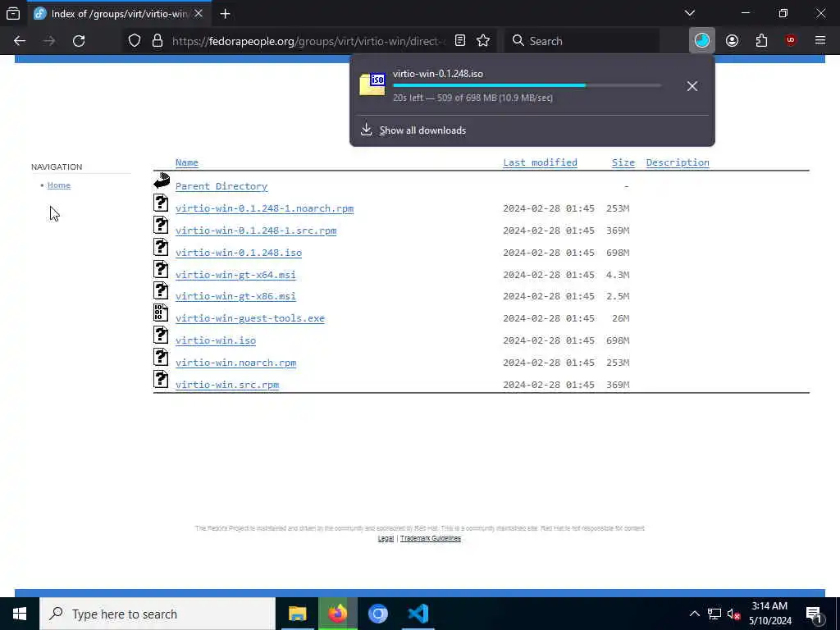Open the Legal footer link
The image size is (840, 630).
coord(386,538)
